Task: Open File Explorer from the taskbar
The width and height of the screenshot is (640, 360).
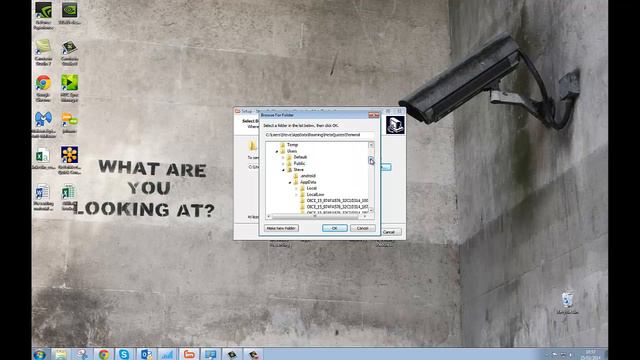Action: 61,354
